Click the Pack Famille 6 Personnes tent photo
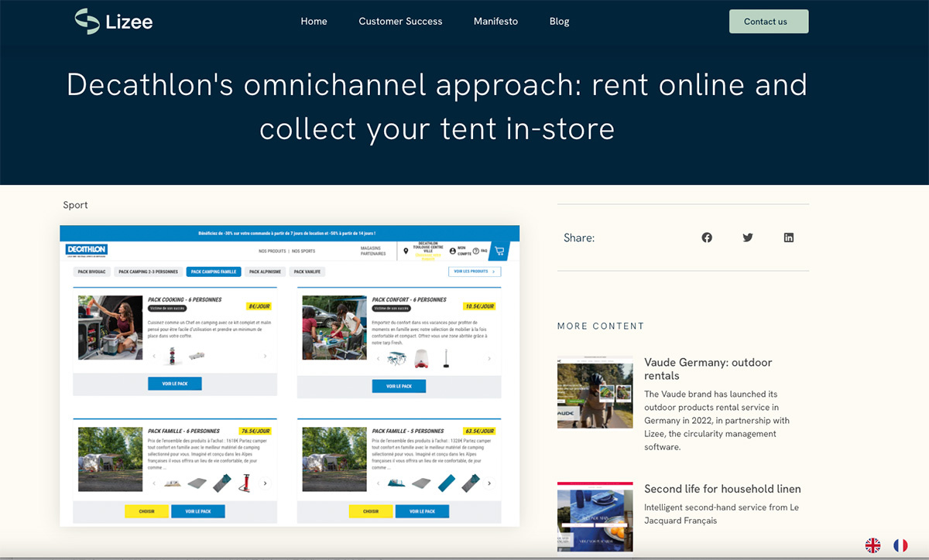The image size is (929, 560). [111, 459]
